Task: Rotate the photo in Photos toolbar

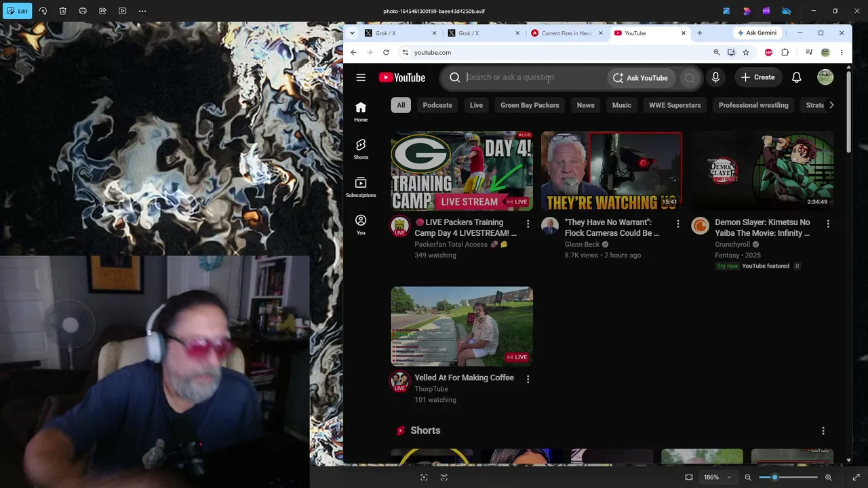Action: point(43,11)
